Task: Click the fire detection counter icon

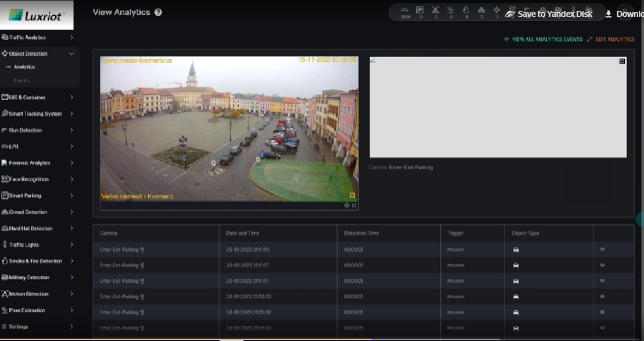Action: (466, 10)
